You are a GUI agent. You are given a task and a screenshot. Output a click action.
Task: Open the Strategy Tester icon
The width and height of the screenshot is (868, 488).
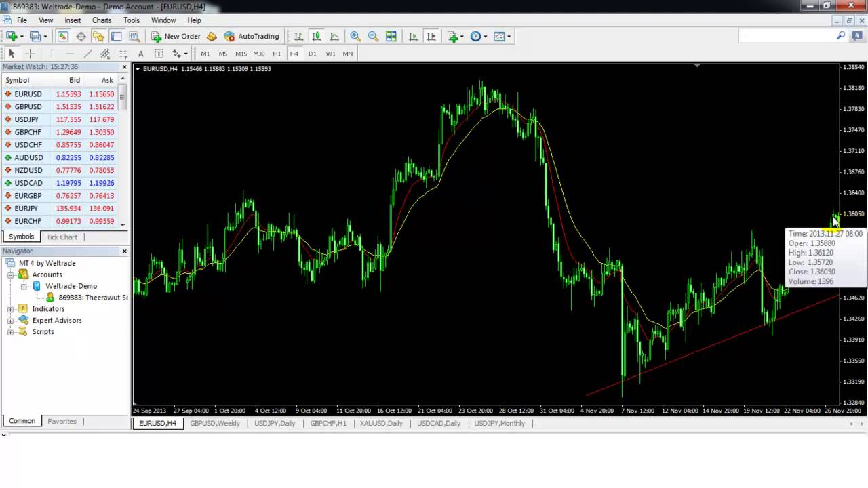(134, 36)
